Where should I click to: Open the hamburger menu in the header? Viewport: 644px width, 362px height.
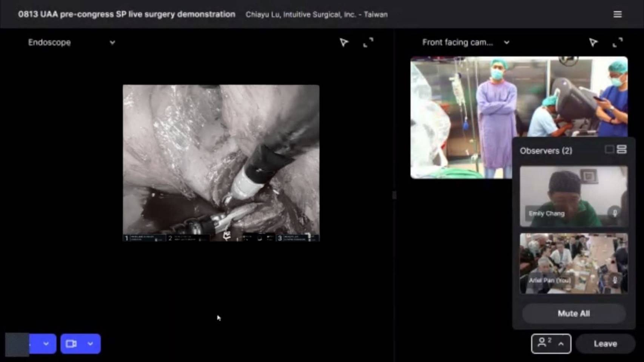tap(617, 14)
